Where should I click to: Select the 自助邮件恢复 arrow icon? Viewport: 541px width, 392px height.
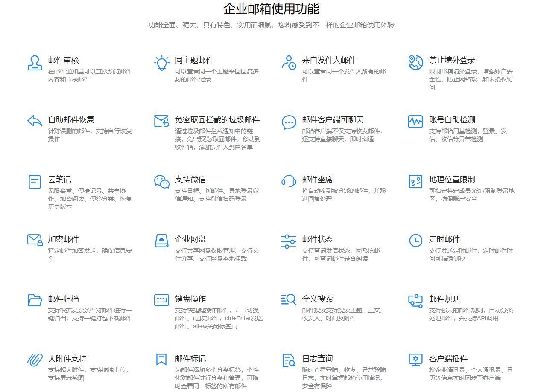pos(34,121)
